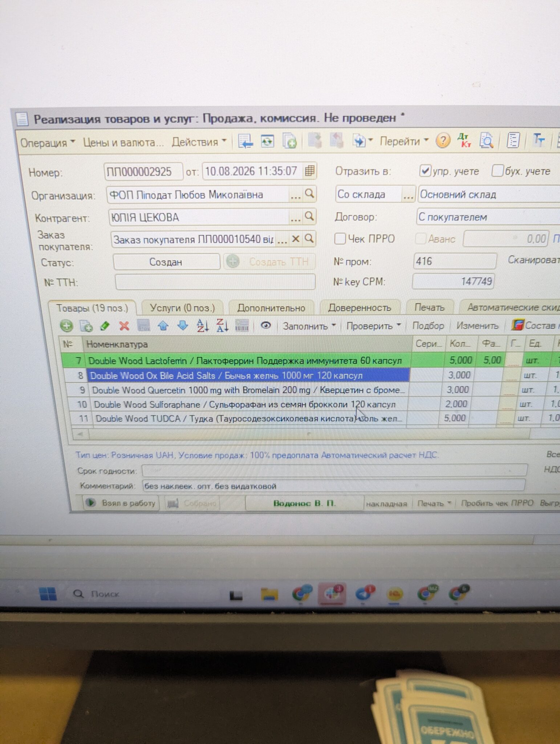Click the document list icon after the magnifier
The height and width of the screenshot is (744, 560).
click(x=513, y=140)
